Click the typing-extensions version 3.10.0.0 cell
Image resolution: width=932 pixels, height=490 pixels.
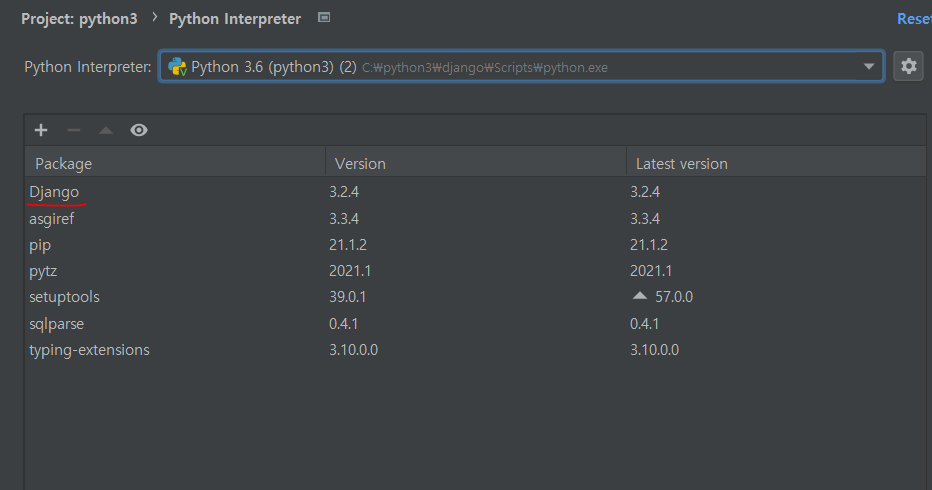354,350
